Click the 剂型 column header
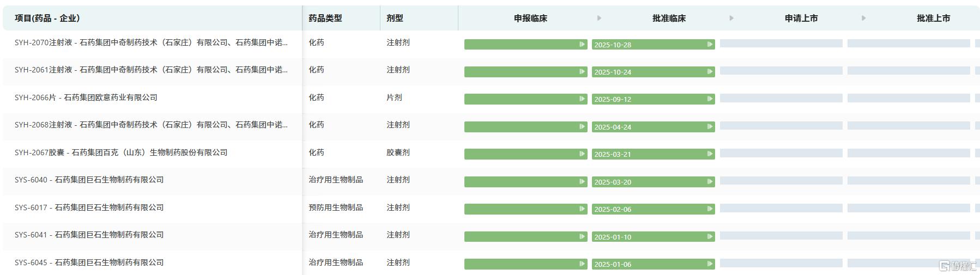 coord(395,18)
